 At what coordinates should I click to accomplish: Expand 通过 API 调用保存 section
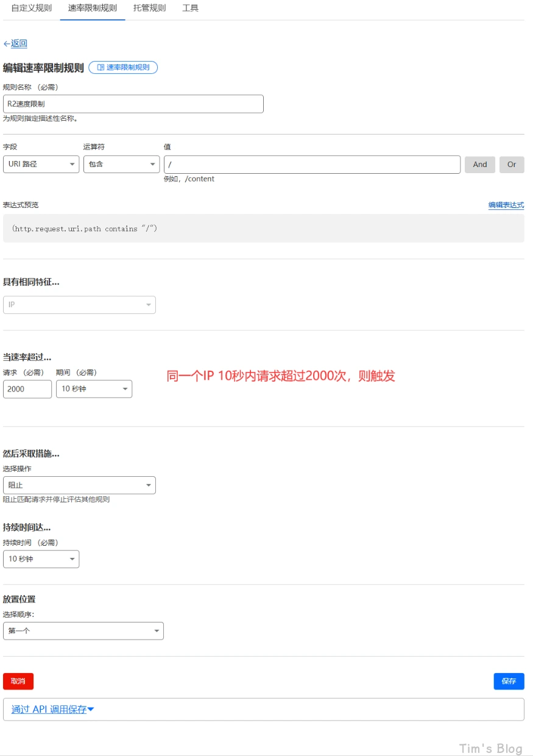53,710
